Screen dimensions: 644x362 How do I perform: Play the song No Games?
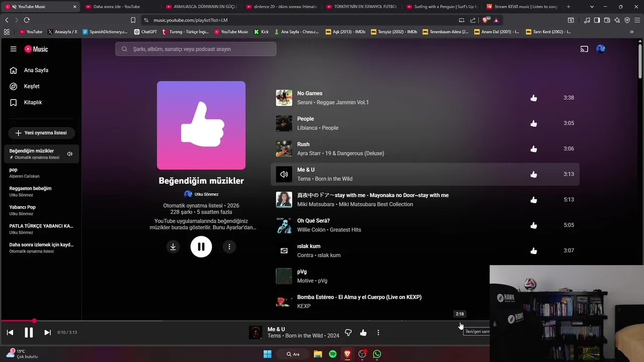(x=310, y=94)
